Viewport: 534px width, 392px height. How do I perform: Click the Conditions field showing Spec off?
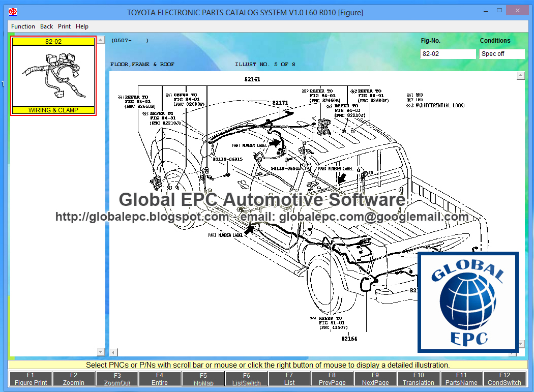pos(501,54)
